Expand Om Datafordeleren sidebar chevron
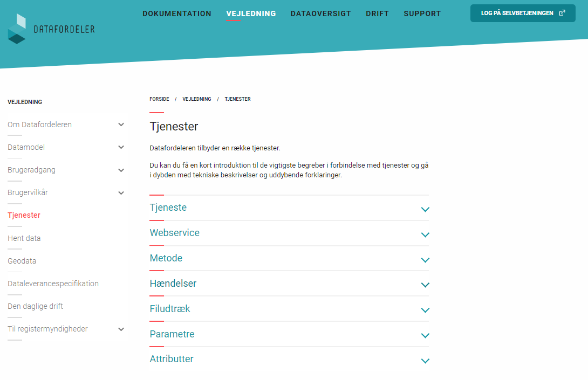The height and width of the screenshot is (380, 588). pyautogui.click(x=121, y=125)
